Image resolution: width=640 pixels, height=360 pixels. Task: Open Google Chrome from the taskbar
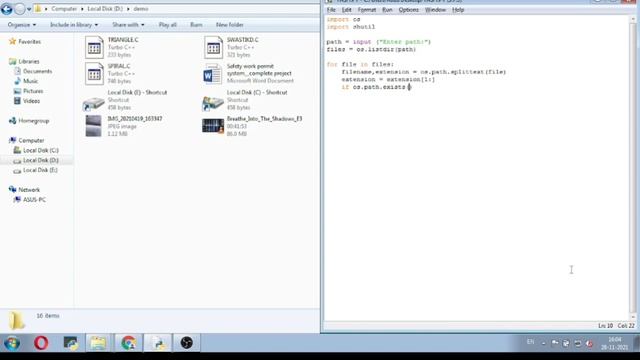point(129,343)
